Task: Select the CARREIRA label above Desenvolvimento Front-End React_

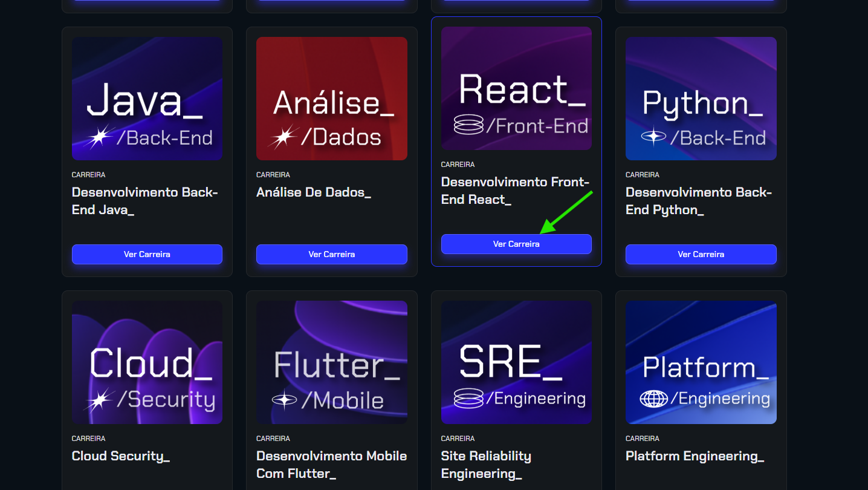Action: click(x=458, y=165)
